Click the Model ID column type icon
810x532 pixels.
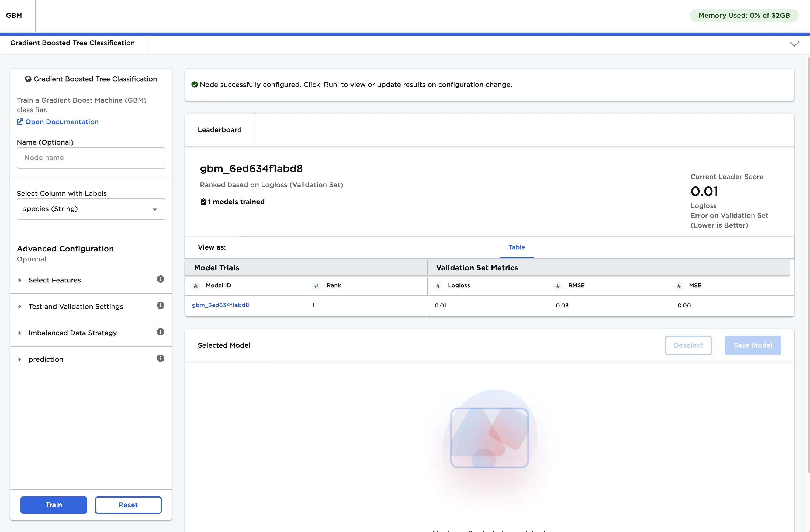pos(195,286)
